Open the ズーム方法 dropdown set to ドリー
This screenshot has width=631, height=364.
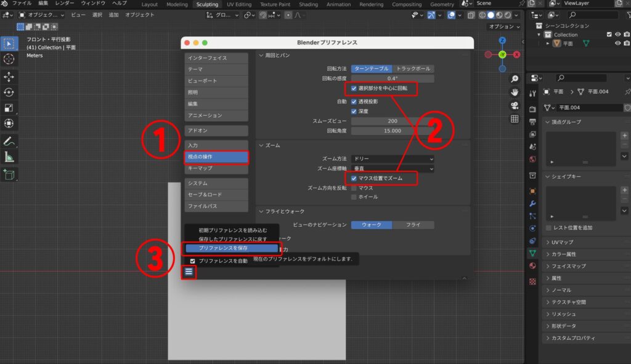coord(393,158)
